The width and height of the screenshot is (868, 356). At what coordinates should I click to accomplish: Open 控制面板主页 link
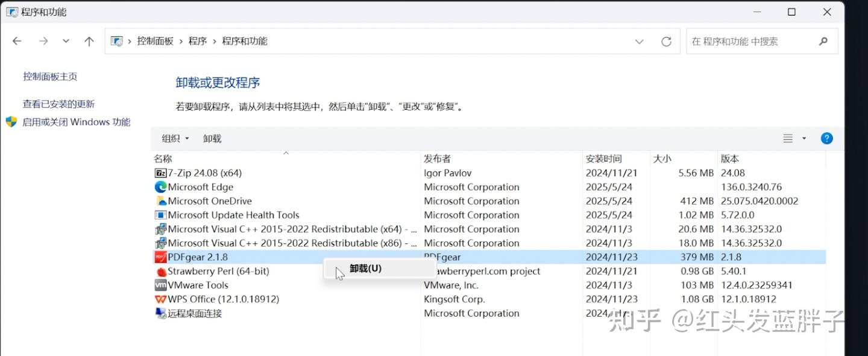click(x=50, y=77)
